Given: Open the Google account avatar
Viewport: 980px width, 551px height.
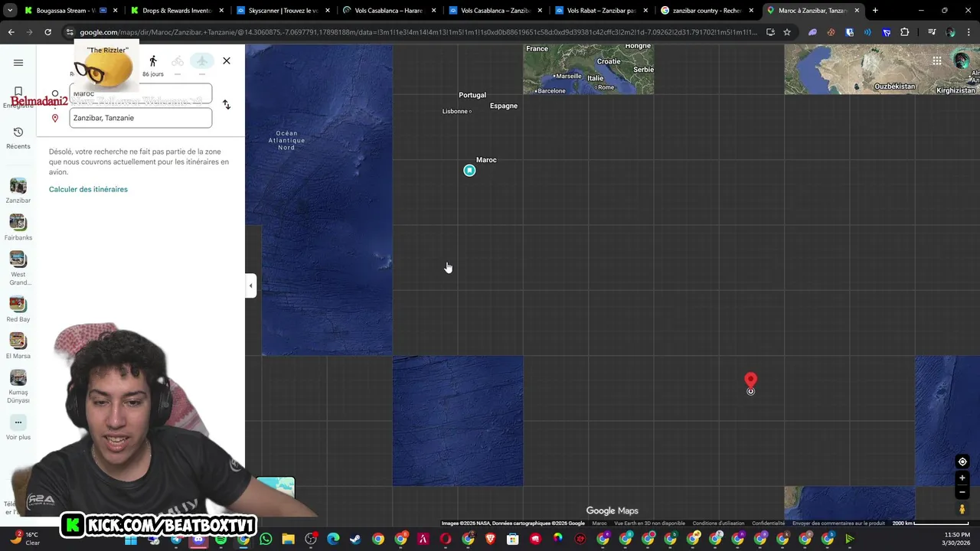Looking at the screenshot, I should [x=962, y=61].
